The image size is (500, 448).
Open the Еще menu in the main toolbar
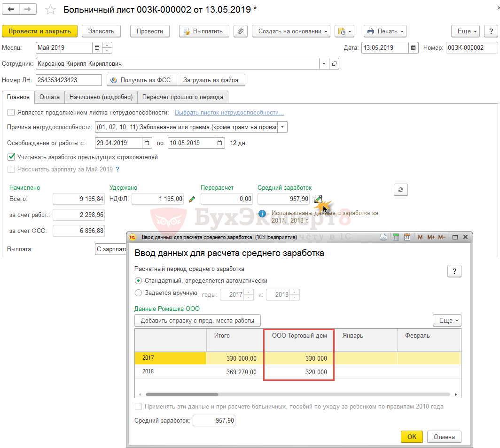(466, 31)
